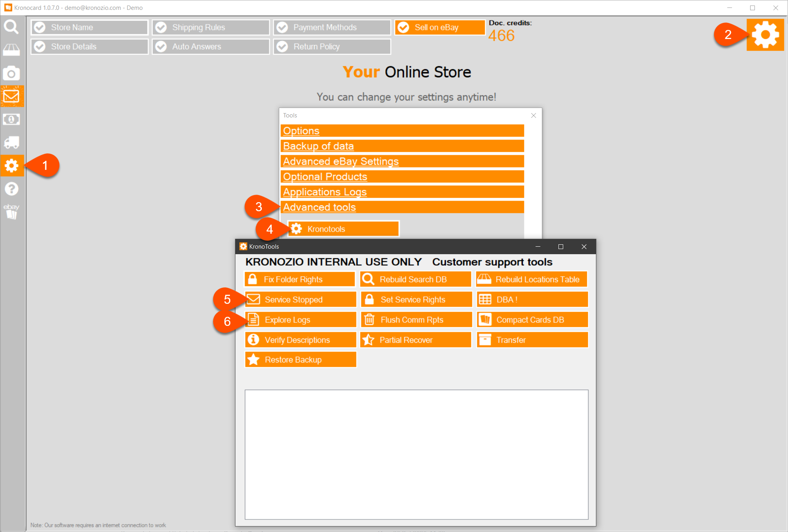Image resolution: width=788 pixels, height=532 pixels.
Task: Click Set Service Rights button
Action: pos(416,299)
